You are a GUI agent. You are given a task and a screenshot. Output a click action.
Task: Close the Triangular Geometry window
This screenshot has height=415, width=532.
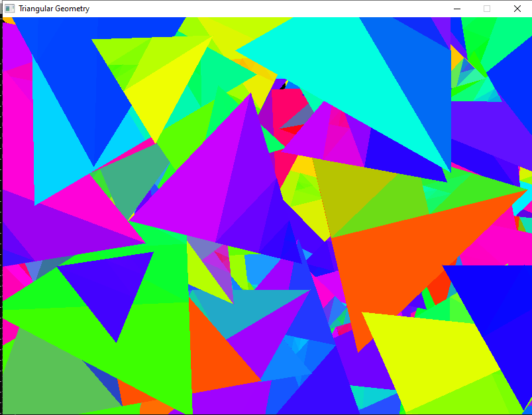point(517,9)
